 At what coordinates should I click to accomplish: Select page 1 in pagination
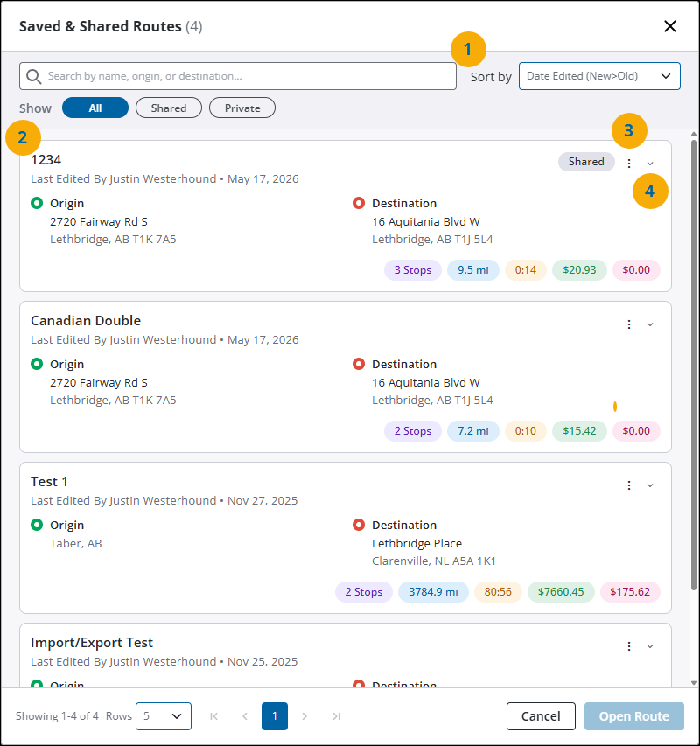click(275, 716)
